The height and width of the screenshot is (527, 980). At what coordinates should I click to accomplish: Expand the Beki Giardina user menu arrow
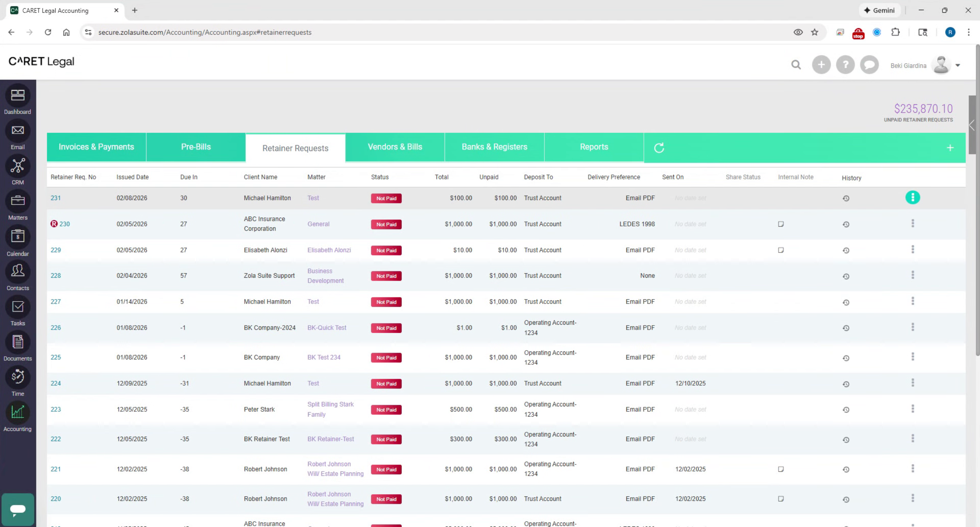pos(958,65)
